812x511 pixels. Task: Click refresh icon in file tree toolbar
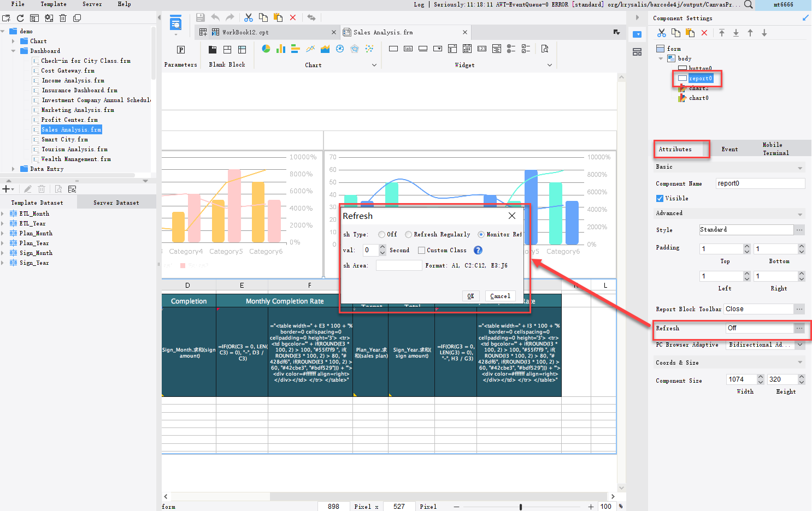[x=20, y=18]
